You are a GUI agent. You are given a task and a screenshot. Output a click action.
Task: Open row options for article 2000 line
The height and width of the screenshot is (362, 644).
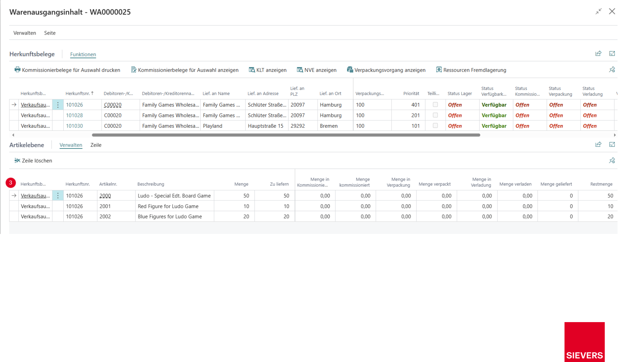tap(58, 196)
